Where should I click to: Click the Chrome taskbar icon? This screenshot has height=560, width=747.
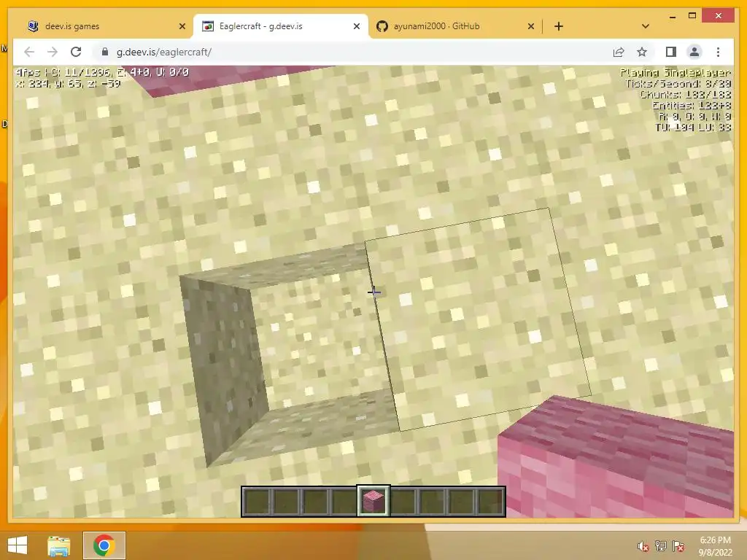click(104, 545)
